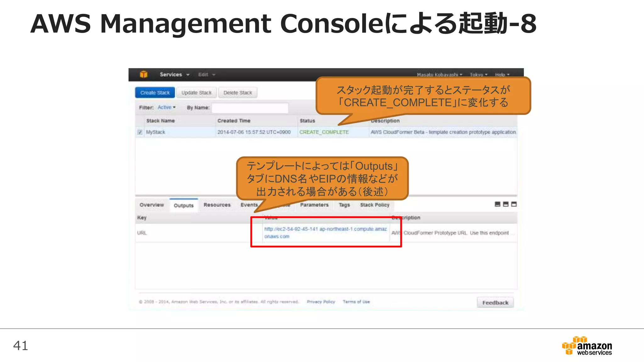Viewport: 644px width, 362px height.
Task: Open the Help menu
Action: [x=502, y=75]
